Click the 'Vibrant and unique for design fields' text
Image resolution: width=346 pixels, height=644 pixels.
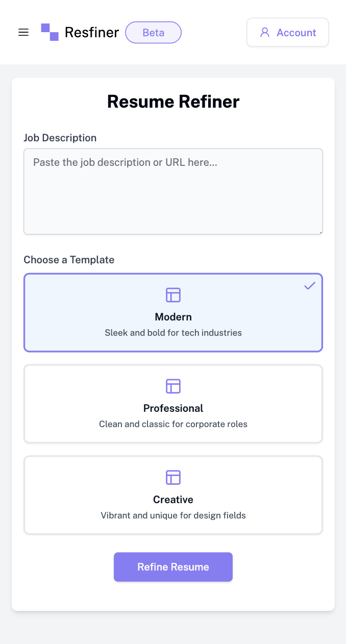(173, 515)
